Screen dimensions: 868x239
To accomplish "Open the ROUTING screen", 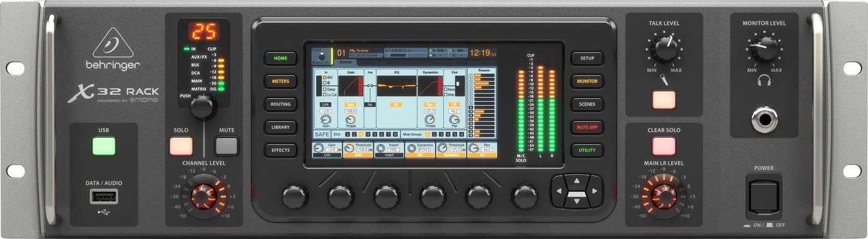I will pos(281,104).
